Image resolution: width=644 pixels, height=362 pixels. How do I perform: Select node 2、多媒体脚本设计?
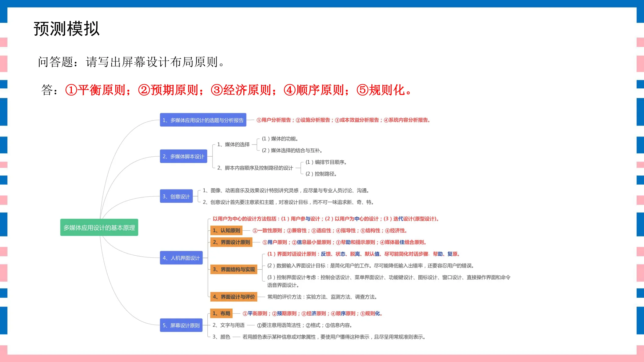coord(184,156)
